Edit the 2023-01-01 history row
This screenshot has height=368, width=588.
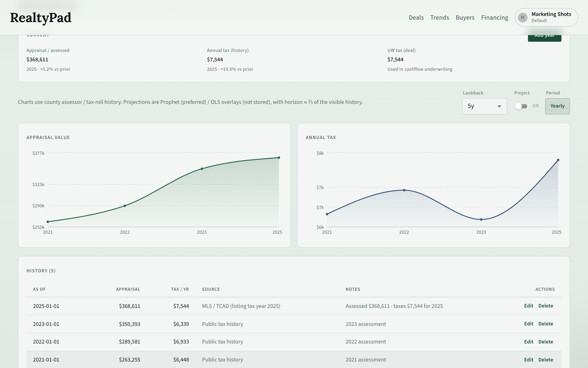tap(528, 324)
